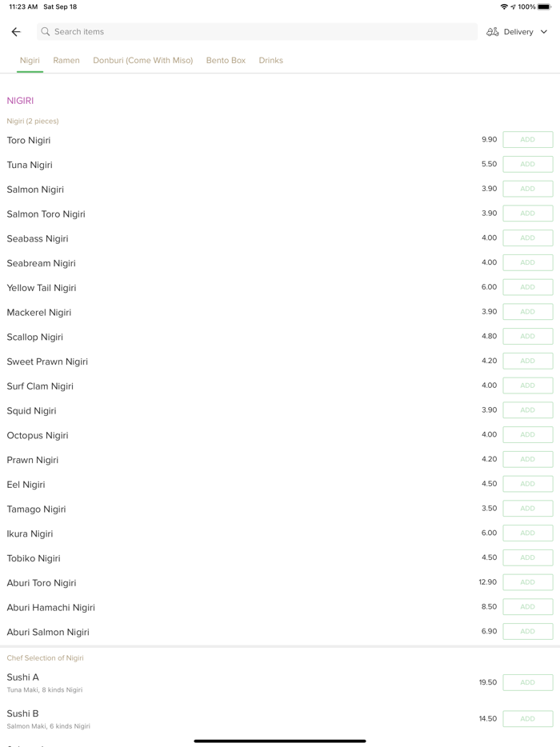The height and width of the screenshot is (747, 560).
Task: Tap the battery status icon
Action: (544, 6)
